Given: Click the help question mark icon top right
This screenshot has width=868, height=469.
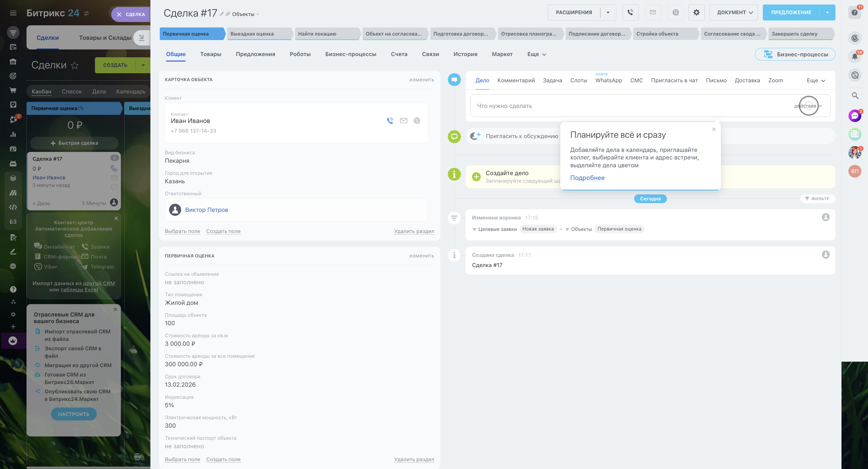Looking at the screenshot, I should (854, 12).
